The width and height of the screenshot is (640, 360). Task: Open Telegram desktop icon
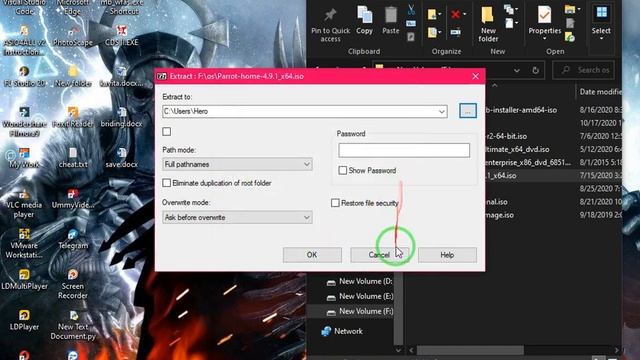tap(73, 239)
